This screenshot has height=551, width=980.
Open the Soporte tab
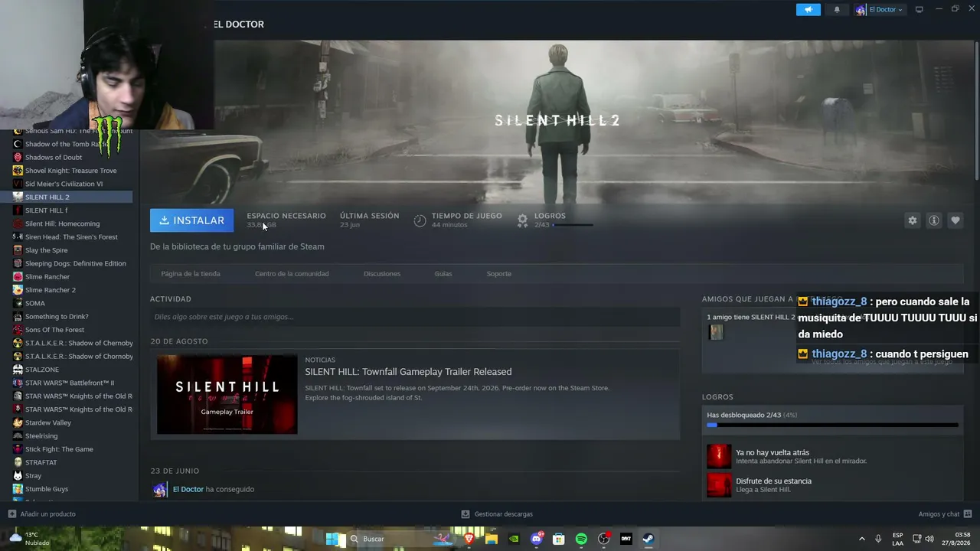click(x=499, y=274)
